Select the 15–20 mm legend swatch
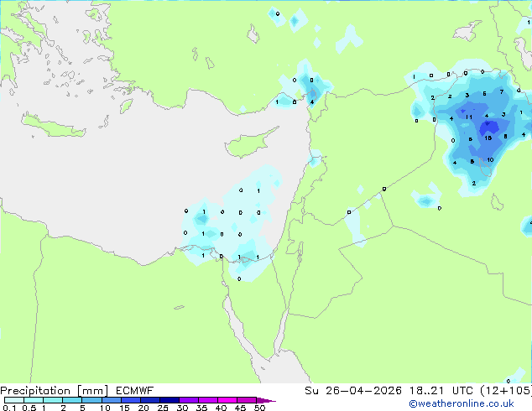The image size is (532, 411). (x=131, y=400)
